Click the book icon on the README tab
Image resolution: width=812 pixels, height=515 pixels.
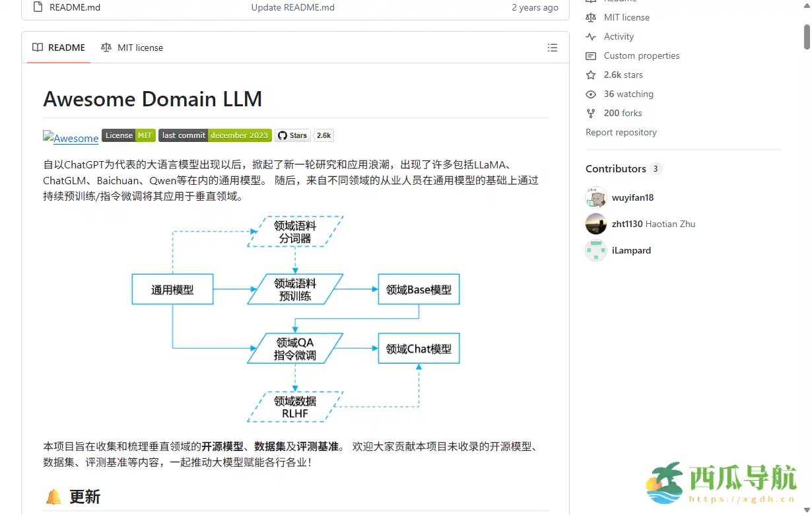coord(38,47)
